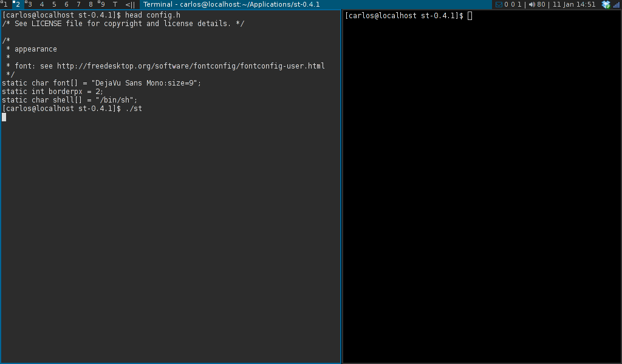Viewport: 622px width, 364px height.
Task: Switch to workspace tag 3
Action: [x=29, y=4]
